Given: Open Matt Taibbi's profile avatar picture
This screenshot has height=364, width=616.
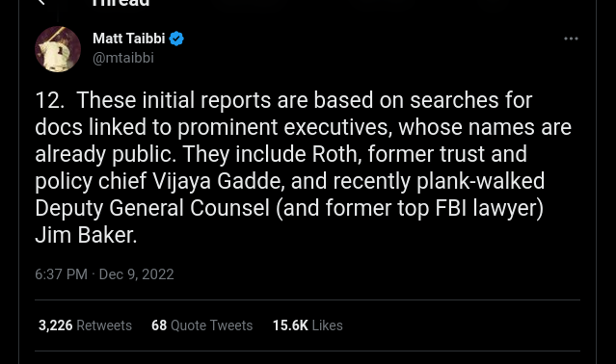Looking at the screenshot, I should coord(58,49).
